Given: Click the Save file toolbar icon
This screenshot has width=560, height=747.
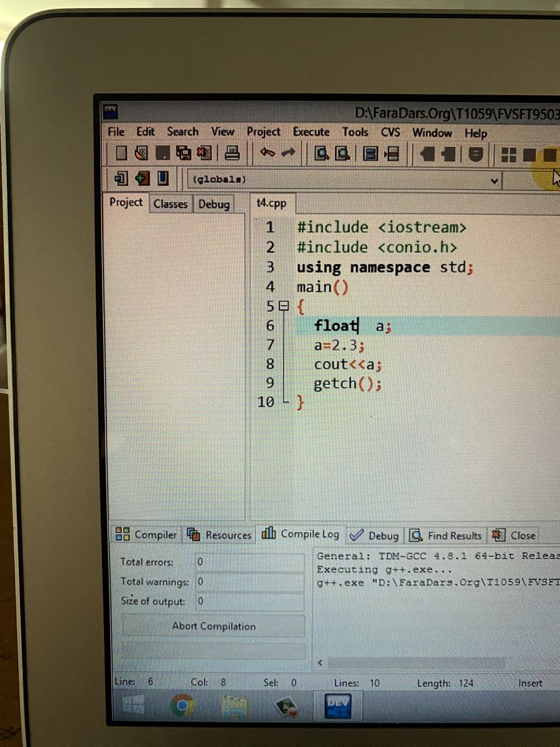Looking at the screenshot, I should [x=162, y=153].
